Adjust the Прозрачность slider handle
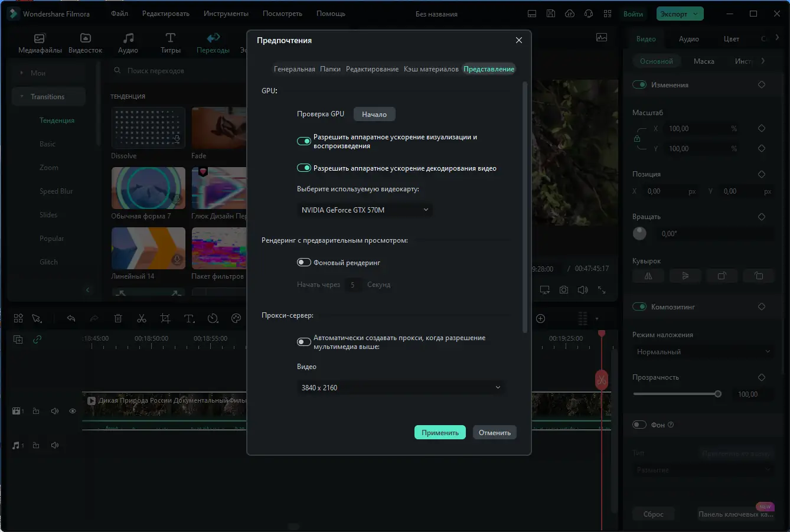 [718, 394]
